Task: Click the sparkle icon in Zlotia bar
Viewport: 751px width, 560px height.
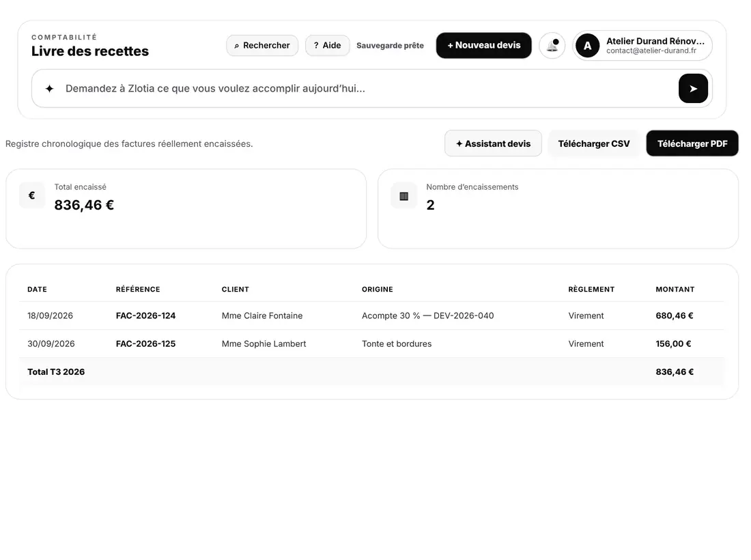Action: coord(49,89)
